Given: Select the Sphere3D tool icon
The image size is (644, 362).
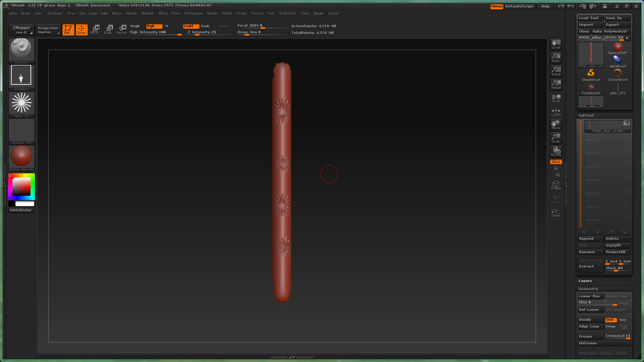Looking at the screenshot, I should point(618,48).
